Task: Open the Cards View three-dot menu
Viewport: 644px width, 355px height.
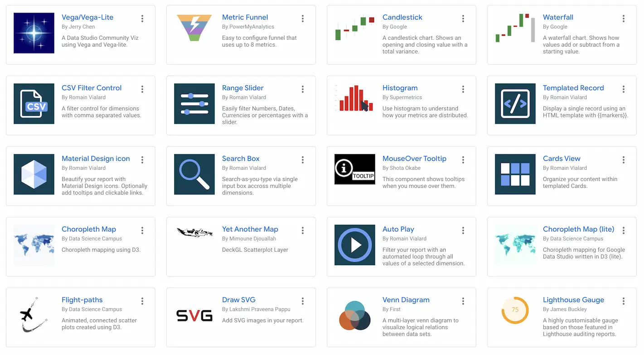Action: click(x=624, y=160)
